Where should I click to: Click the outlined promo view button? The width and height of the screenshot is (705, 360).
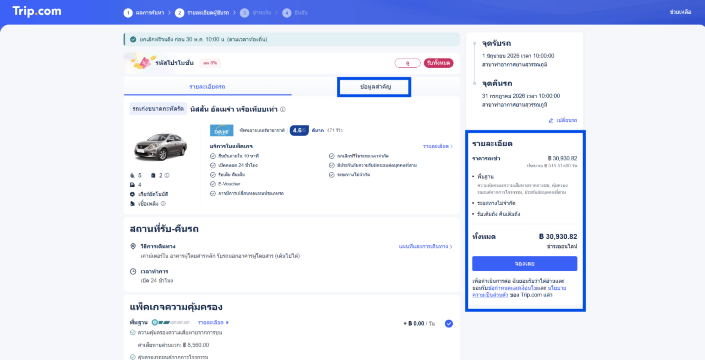coord(407,63)
